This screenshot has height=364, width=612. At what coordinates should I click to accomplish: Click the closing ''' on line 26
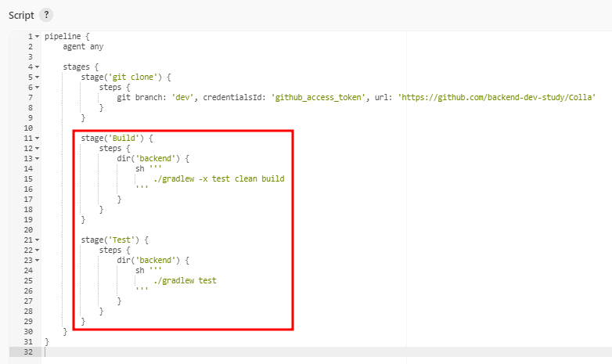[x=142, y=290]
